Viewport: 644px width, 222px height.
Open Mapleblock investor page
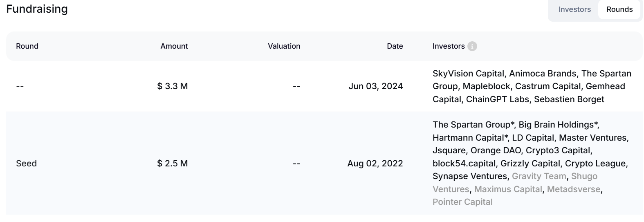(x=487, y=86)
